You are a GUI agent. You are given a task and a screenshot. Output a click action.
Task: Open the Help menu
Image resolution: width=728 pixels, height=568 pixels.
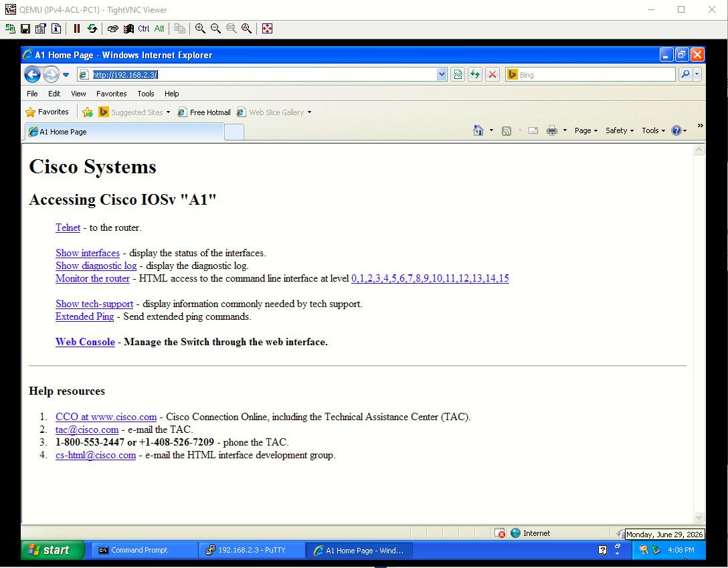172,94
